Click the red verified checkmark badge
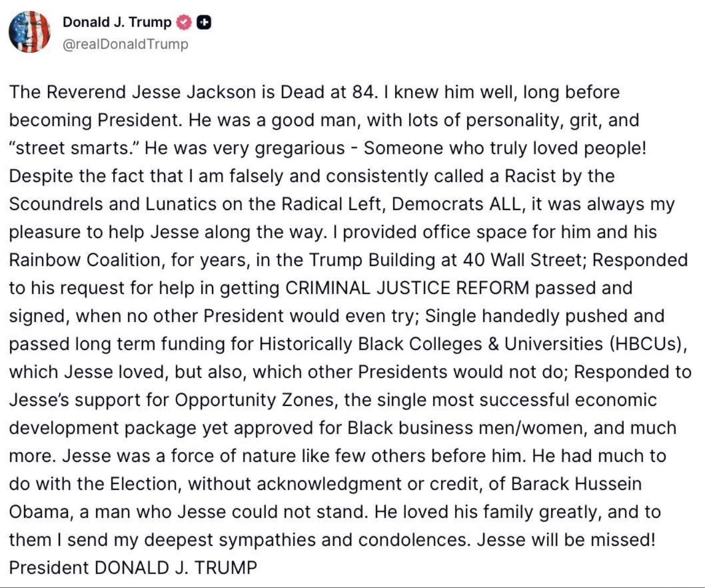Image resolution: width=705 pixels, height=588 pixels. tap(184, 22)
